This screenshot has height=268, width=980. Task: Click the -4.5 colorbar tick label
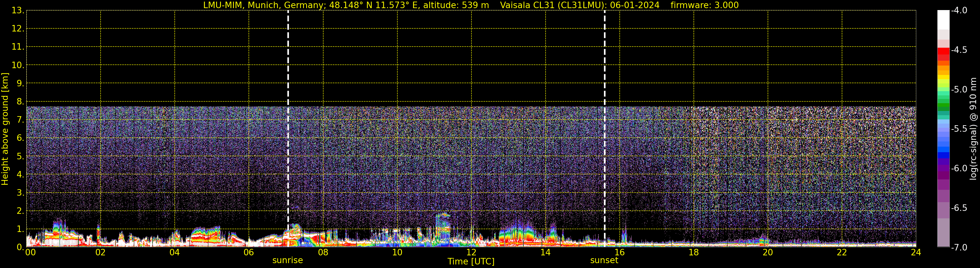(959, 50)
